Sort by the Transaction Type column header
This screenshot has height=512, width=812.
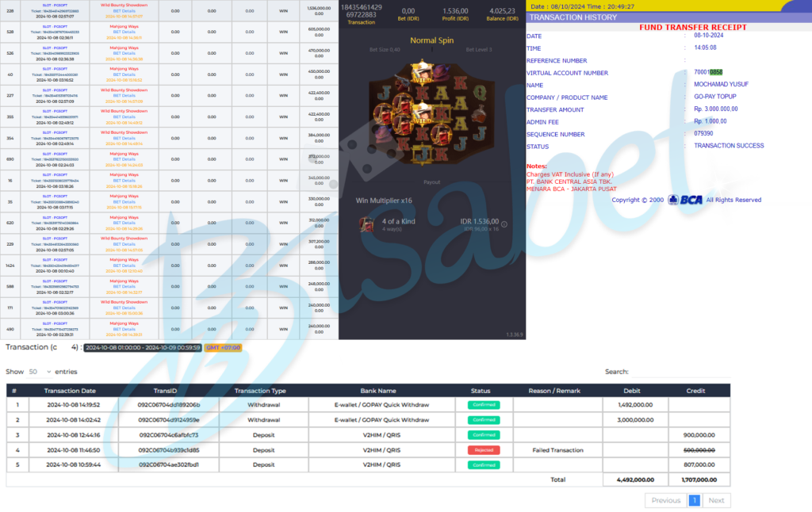click(260, 391)
